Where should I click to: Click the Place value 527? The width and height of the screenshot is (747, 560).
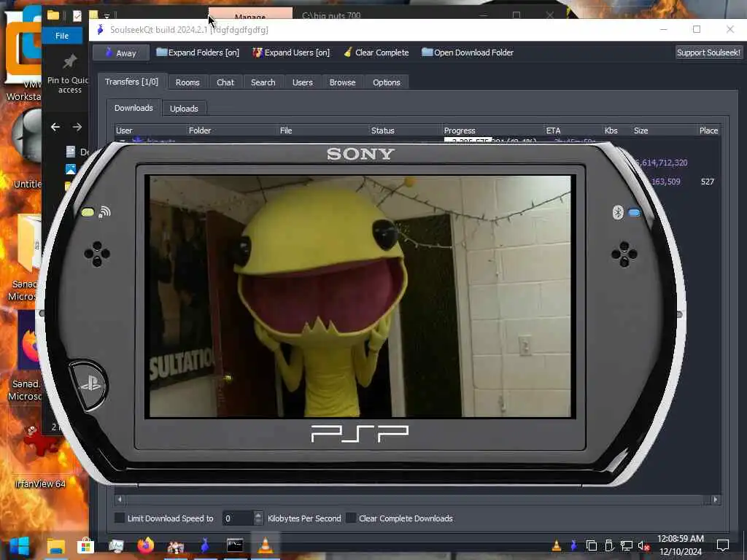pos(708,182)
